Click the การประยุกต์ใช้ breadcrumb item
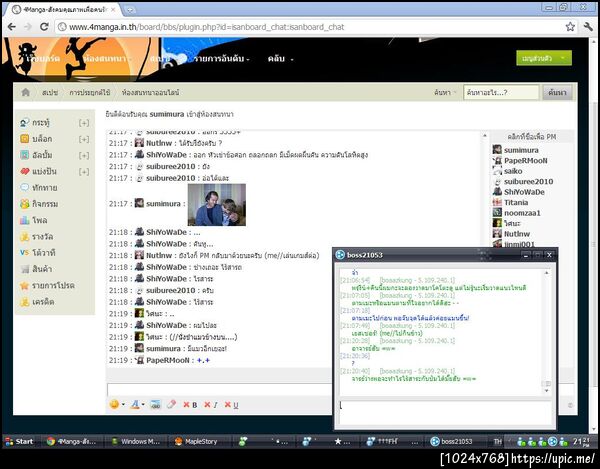This screenshot has height=469, width=600. click(x=90, y=92)
